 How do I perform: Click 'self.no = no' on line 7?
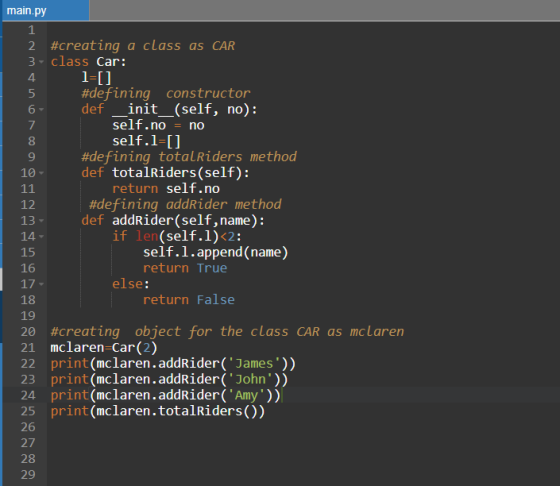(158, 125)
